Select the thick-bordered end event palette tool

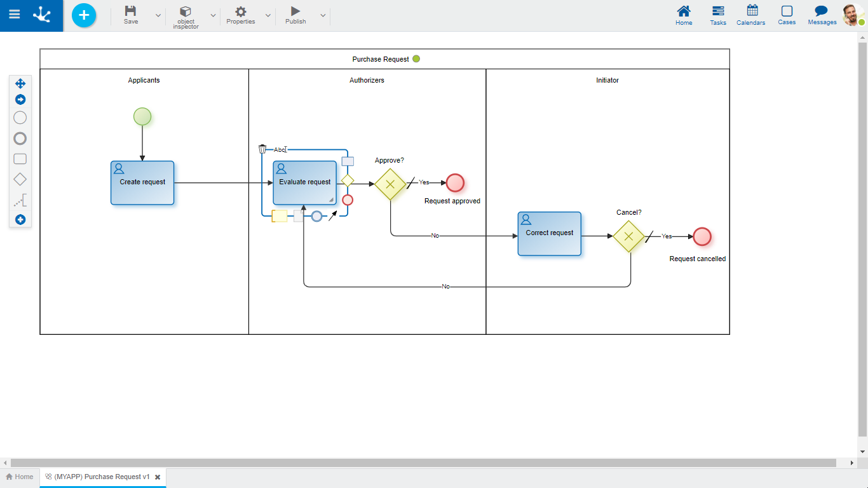click(20, 139)
